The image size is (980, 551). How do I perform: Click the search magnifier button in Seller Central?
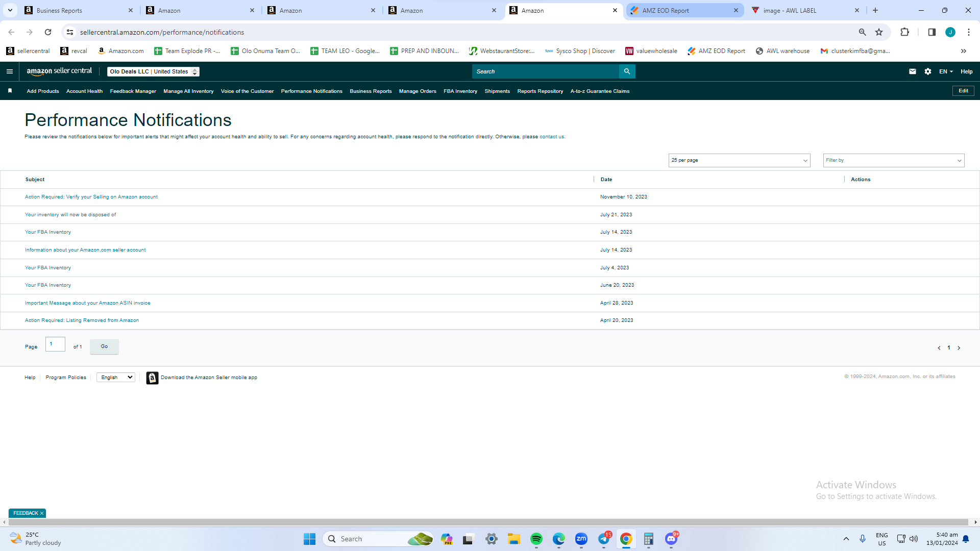(x=627, y=71)
